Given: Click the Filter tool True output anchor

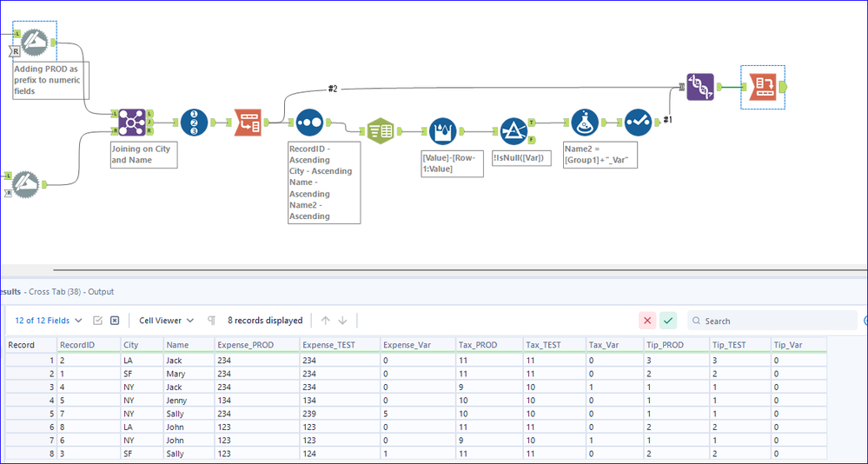Looking at the screenshot, I should (x=532, y=123).
